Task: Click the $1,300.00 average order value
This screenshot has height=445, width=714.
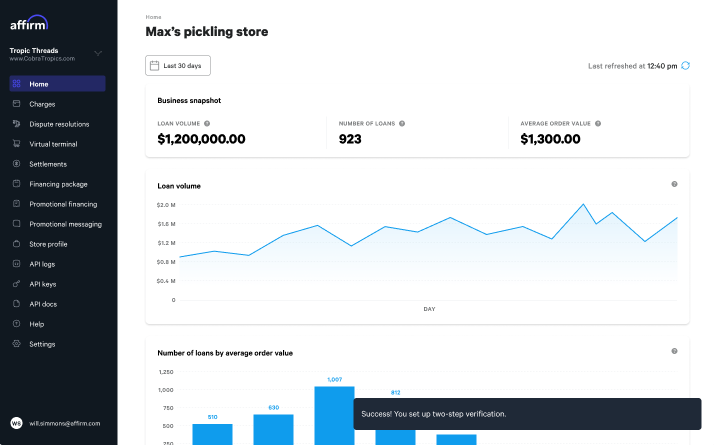Action: pyautogui.click(x=550, y=139)
